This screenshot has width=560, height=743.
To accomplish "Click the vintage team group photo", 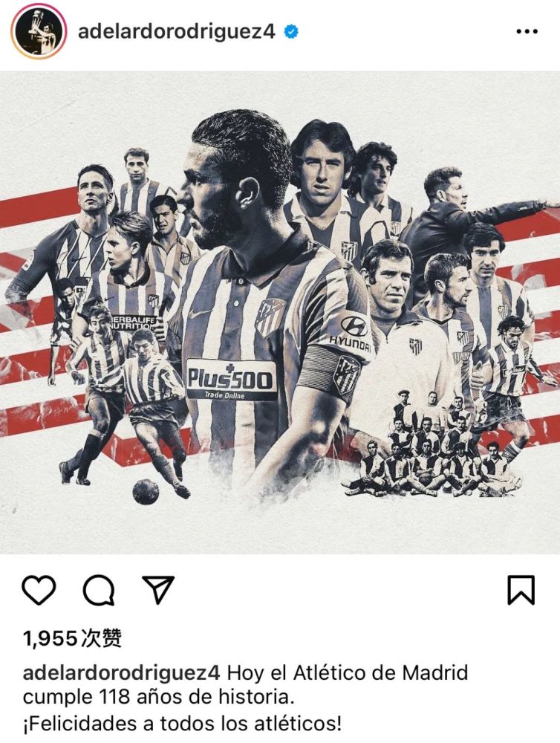I will click(x=429, y=443).
